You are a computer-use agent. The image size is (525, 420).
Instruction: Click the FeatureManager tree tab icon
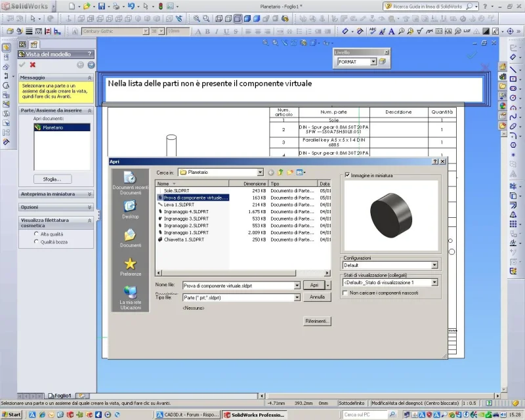(22, 44)
